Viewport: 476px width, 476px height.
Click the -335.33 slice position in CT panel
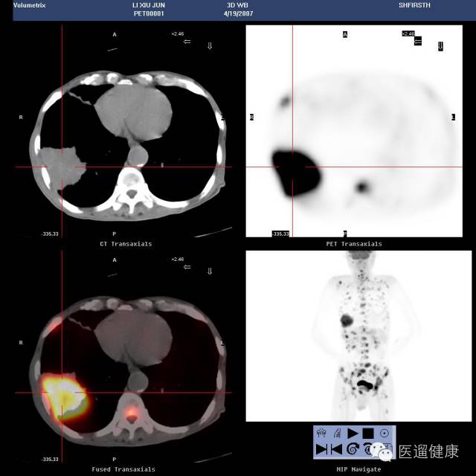pos(50,234)
